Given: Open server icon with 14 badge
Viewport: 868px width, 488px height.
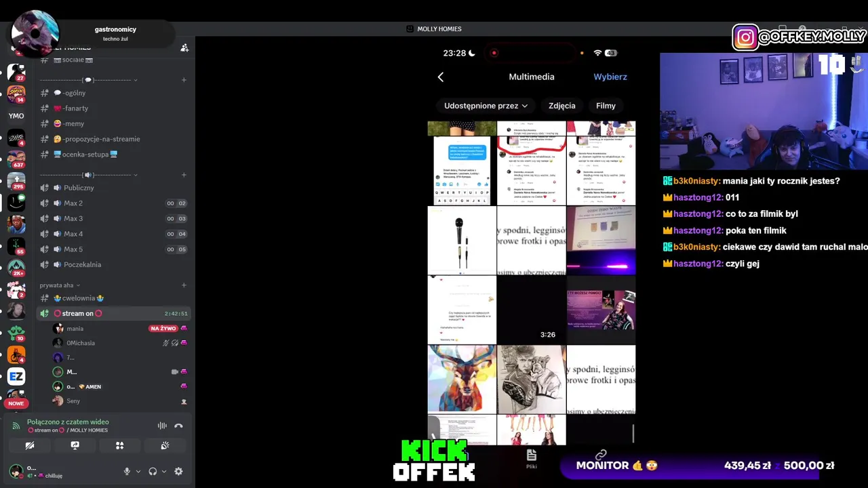Looking at the screenshot, I should [16, 94].
